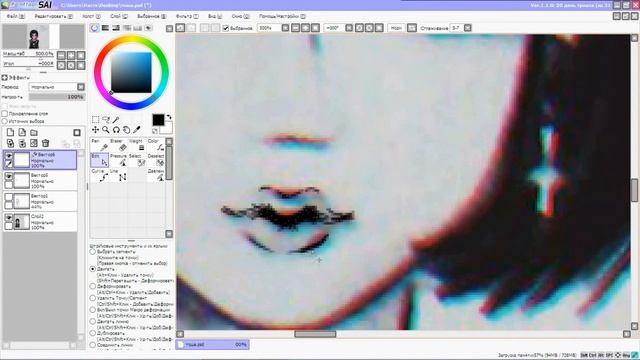This screenshot has height=360, width=640.
Task: Choose the zoom magnifier tool
Action: coord(106,130)
